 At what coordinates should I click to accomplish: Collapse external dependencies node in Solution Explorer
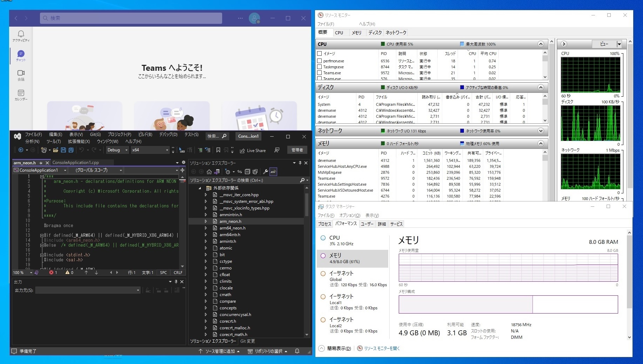pos(200,188)
